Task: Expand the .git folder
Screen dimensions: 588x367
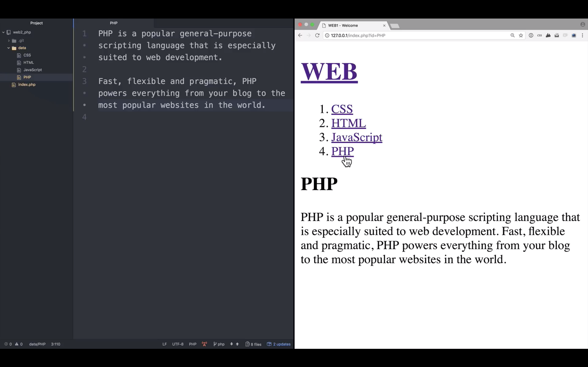Action: click(9, 41)
